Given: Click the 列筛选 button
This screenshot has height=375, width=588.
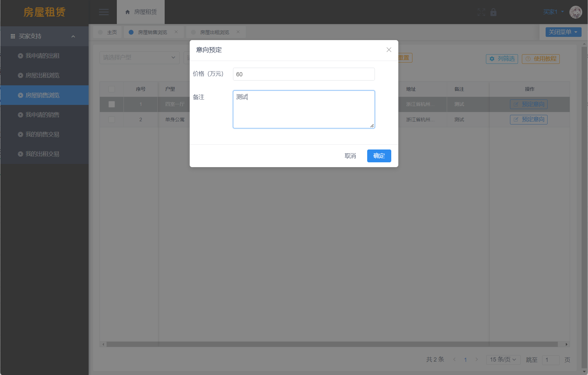Looking at the screenshot, I should (x=502, y=59).
